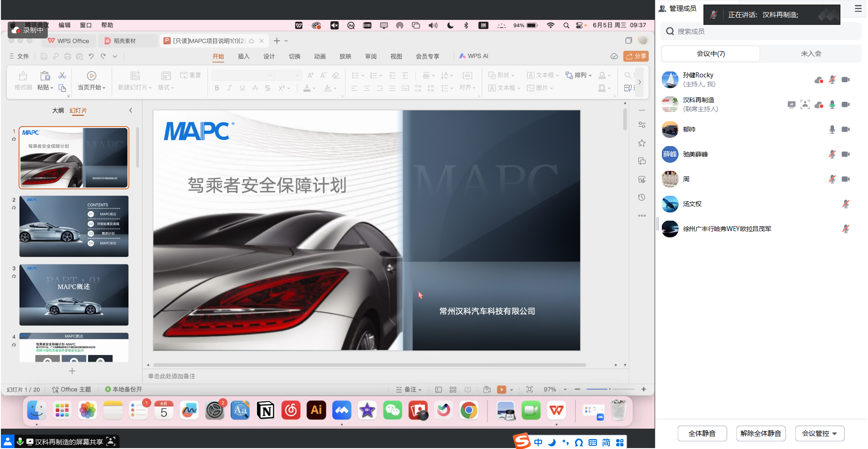The width and height of the screenshot is (868, 449).
Task: Click zoom in plus button in status bar
Action: coord(644,389)
